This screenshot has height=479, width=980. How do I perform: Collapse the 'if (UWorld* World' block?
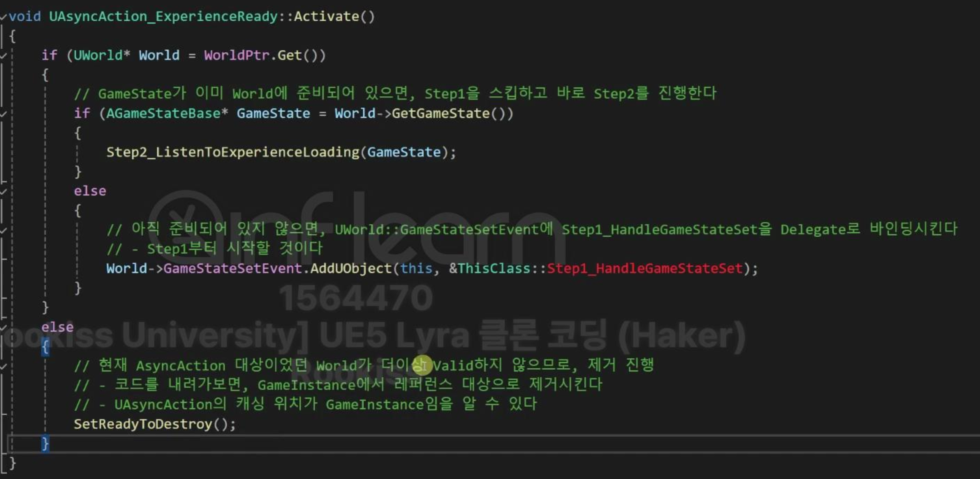click(3, 55)
